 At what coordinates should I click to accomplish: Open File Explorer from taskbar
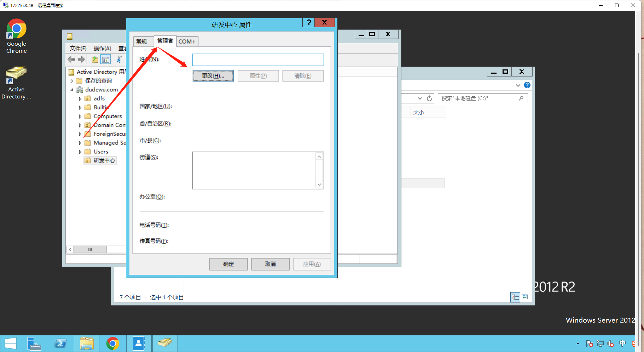pos(87,344)
